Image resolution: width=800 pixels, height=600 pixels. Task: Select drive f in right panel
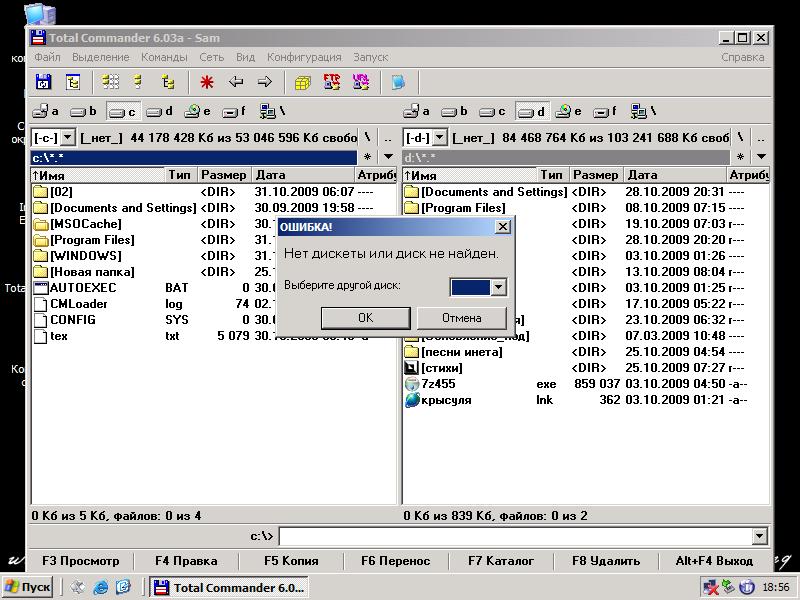[606, 111]
